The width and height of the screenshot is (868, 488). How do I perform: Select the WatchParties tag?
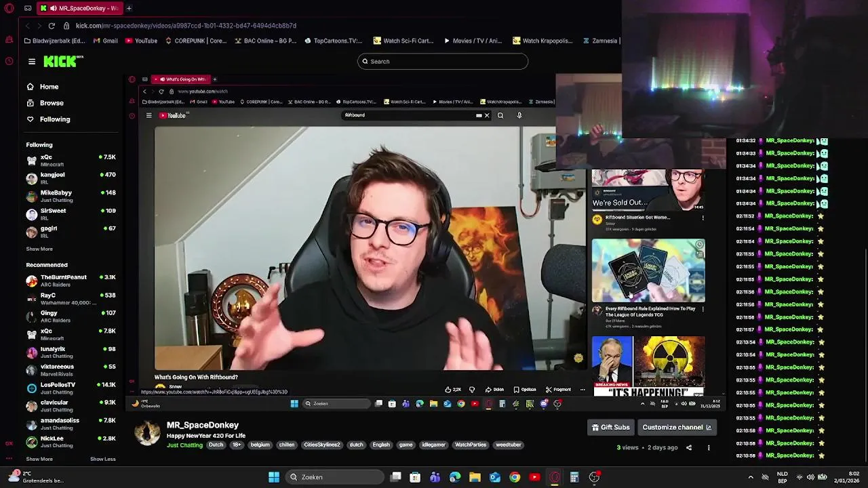tap(471, 445)
